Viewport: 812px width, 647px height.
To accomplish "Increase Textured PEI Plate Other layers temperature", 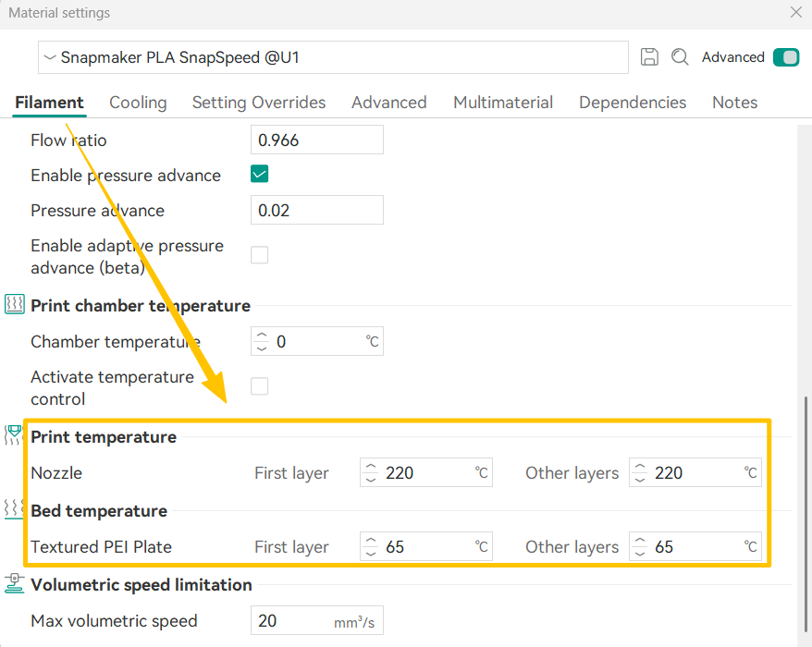I will 640,541.
